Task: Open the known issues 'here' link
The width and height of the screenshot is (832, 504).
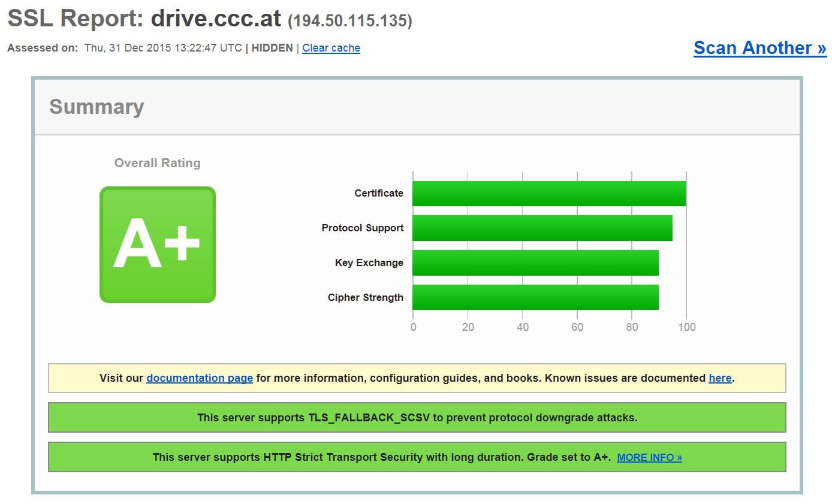Action: tap(719, 378)
